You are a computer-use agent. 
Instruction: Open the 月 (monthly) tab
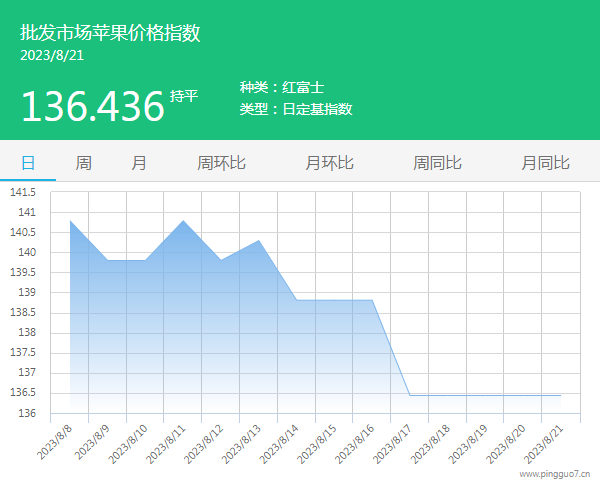coord(139,163)
